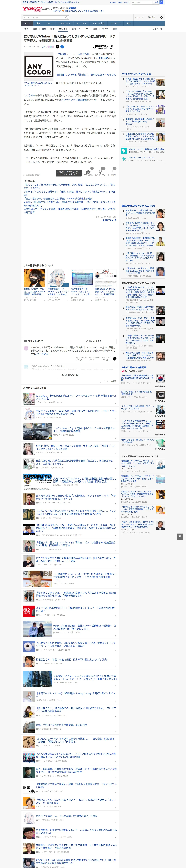The image size is (186, 868).
Task: Open the 地域 category
Action: click(x=114, y=29)
